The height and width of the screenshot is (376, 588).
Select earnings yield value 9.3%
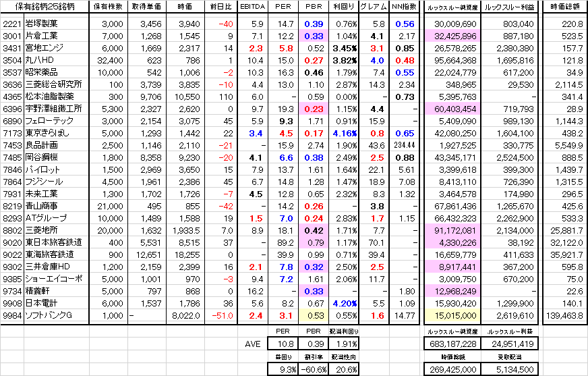pyautogui.click(x=288, y=370)
